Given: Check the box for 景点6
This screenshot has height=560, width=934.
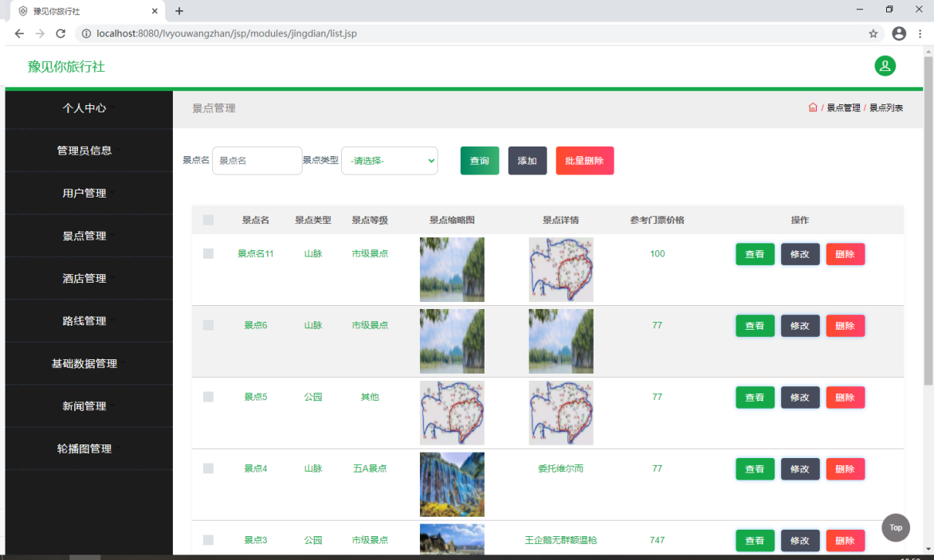Looking at the screenshot, I should 208,325.
